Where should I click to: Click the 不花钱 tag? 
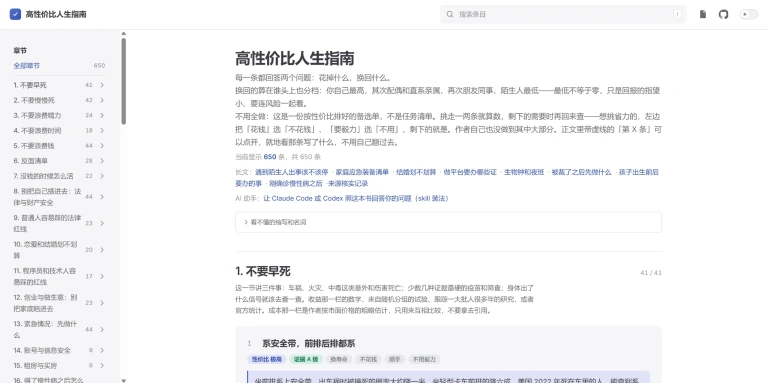[x=368, y=359]
